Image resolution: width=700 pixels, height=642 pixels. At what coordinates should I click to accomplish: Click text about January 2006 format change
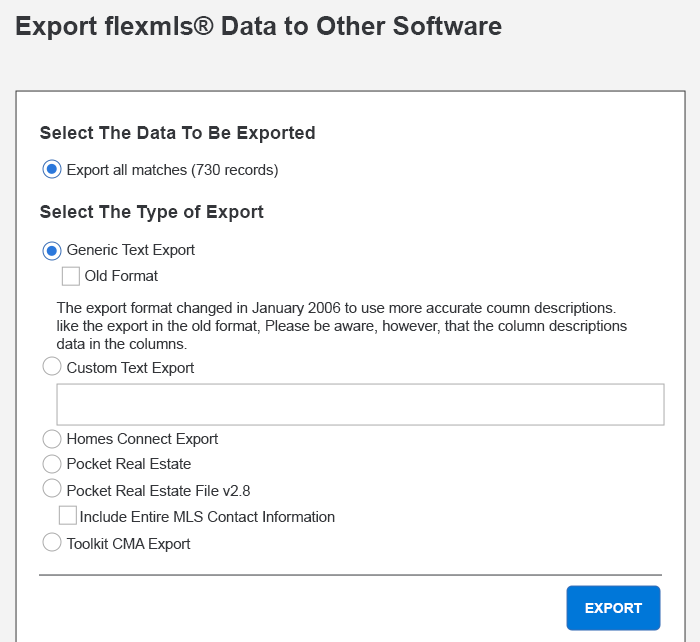(x=342, y=326)
